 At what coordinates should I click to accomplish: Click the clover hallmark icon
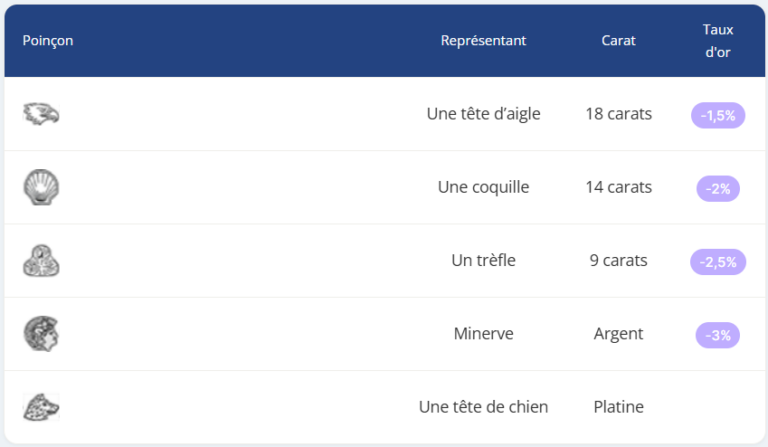click(41, 261)
